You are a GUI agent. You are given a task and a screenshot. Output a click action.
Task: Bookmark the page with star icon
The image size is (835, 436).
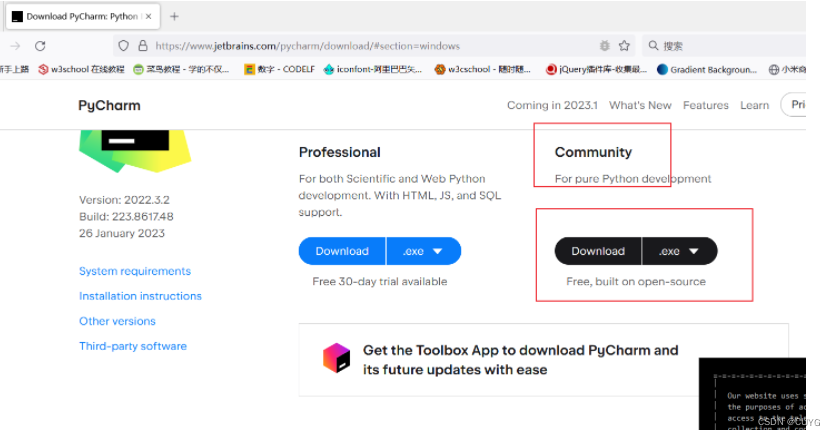[x=624, y=46]
